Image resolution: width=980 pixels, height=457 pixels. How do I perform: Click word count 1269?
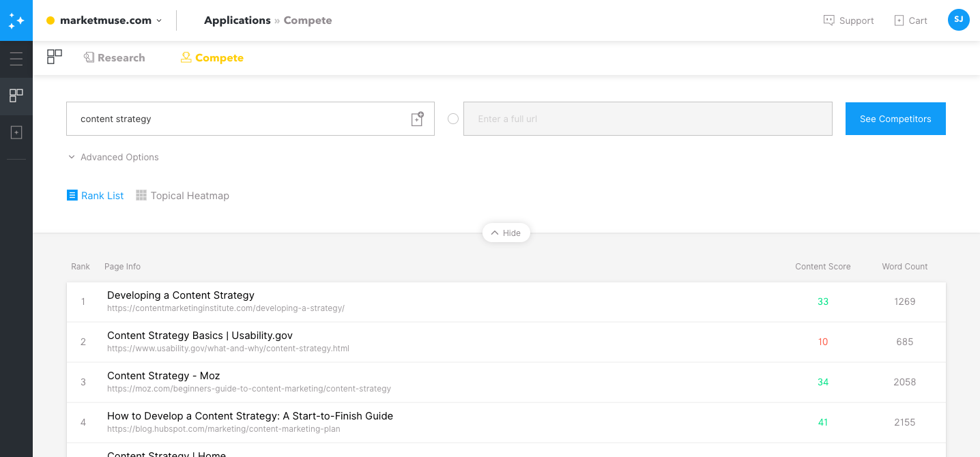pos(905,301)
